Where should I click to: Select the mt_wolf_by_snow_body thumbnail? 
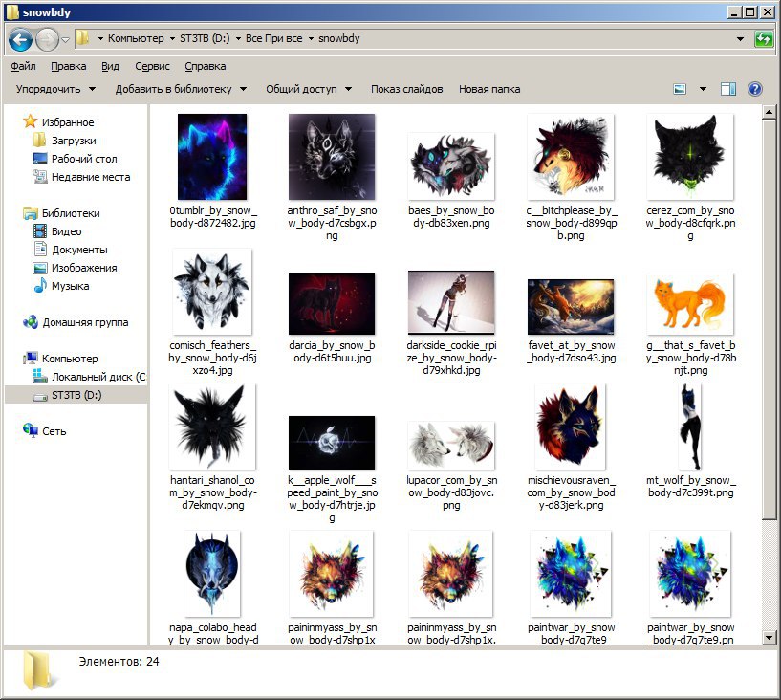(690, 427)
